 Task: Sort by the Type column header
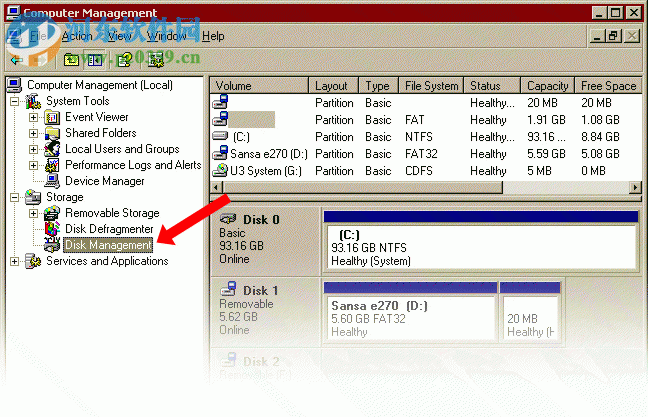(x=379, y=86)
